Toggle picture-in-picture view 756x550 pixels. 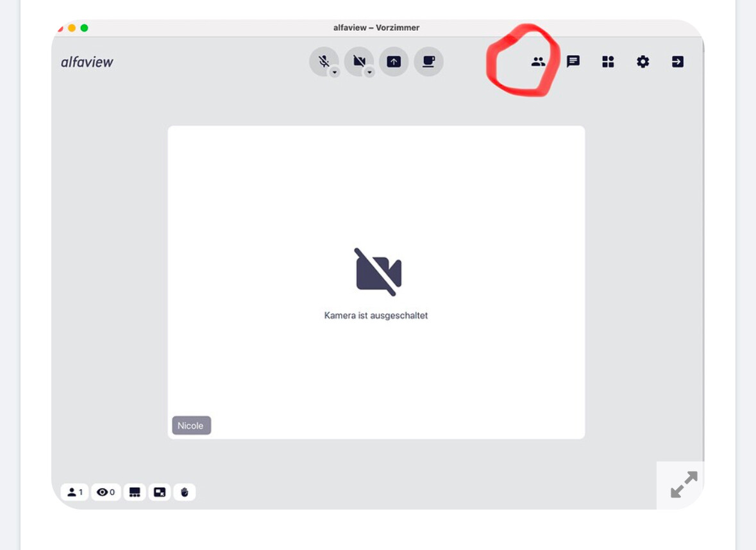pos(160,492)
